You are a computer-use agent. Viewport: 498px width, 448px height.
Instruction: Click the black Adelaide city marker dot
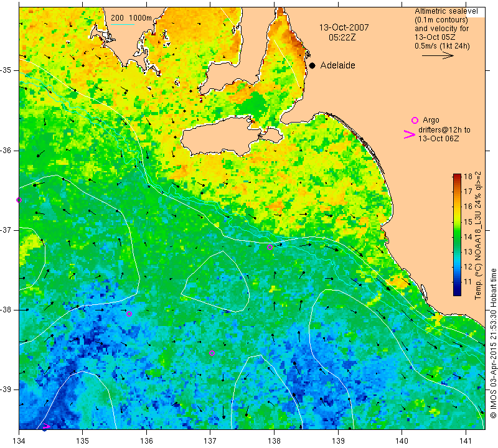point(312,66)
